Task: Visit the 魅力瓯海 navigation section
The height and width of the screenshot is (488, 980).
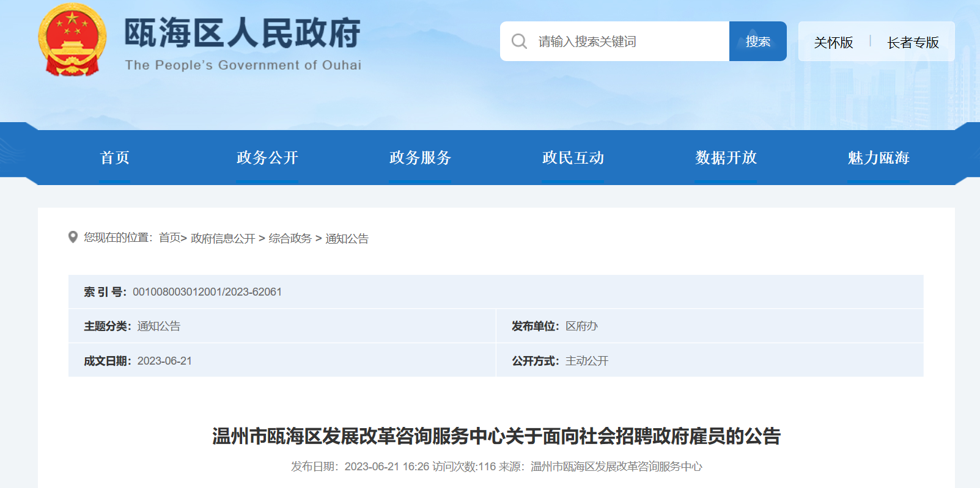Action: tap(879, 158)
